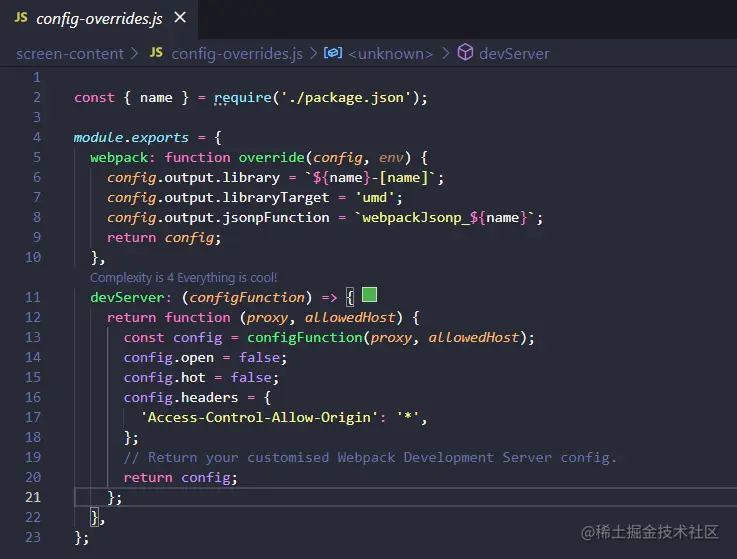Viewport: 737px width, 559px height.
Task: Click the webpack key on line 5
Action: click(x=119, y=157)
